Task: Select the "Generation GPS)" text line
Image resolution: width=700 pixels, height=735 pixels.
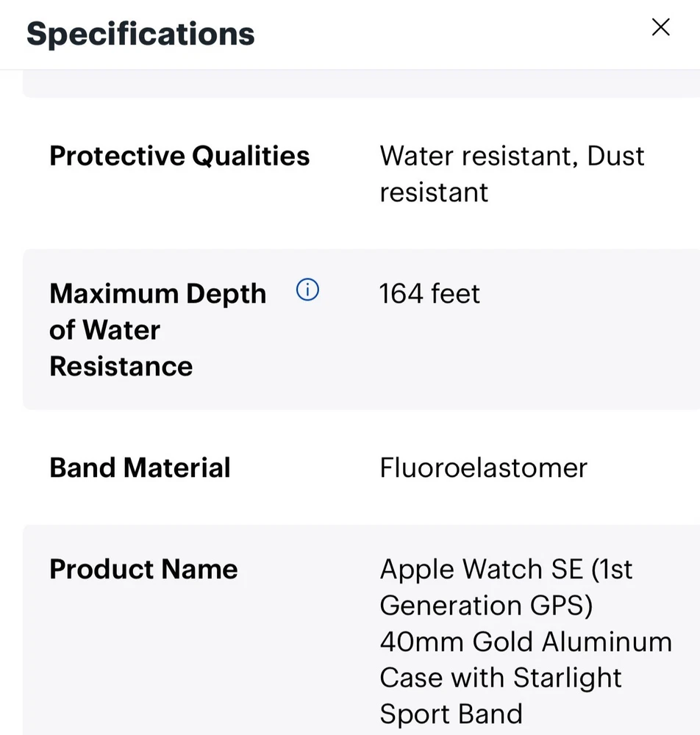Action: tap(486, 605)
